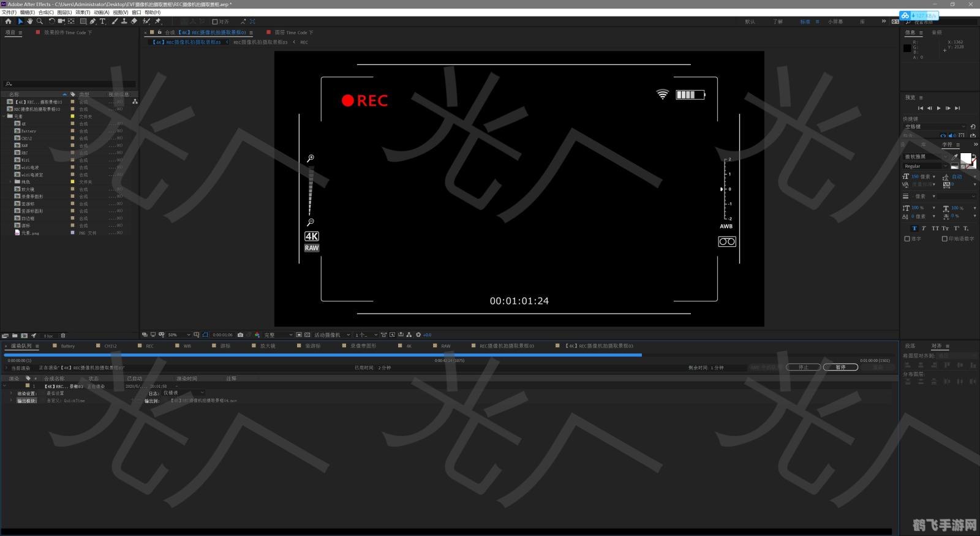Select the Roto Brush tool
The image size is (980, 536).
click(146, 21)
